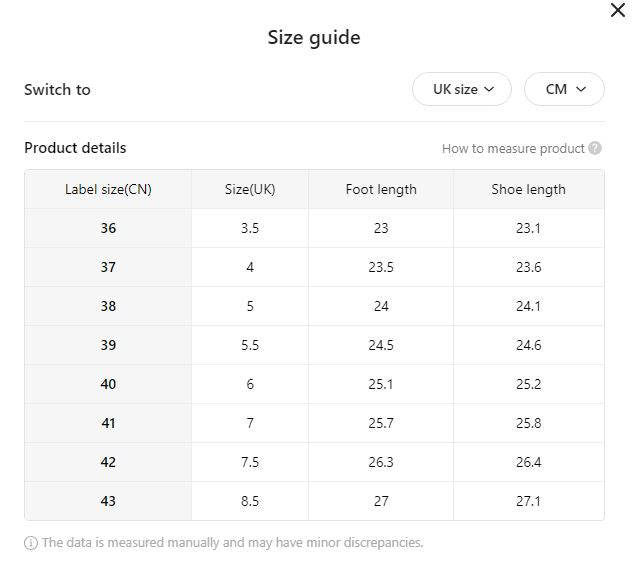Select the label size 40 row
The width and height of the screenshot is (635, 563).
(108, 384)
